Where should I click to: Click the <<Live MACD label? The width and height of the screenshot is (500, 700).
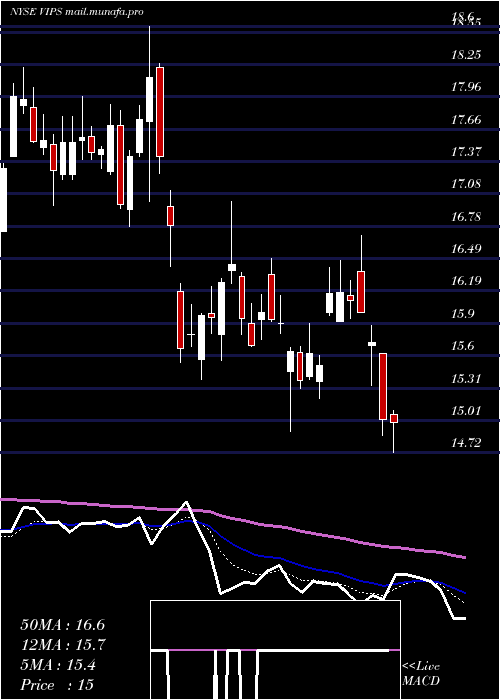(421, 674)
